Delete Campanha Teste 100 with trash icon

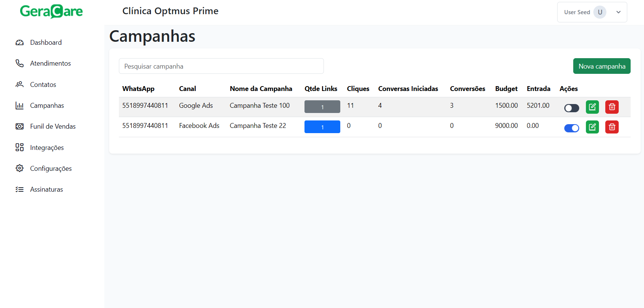[x=612, y=107]
